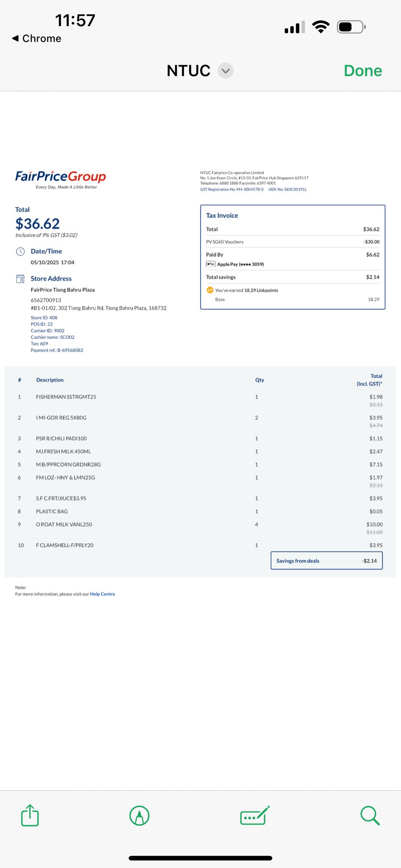The width and height of the screenshot is (401, 868).
Task: Select the $0.05 plastic bag price
Action: click(376, 512)
